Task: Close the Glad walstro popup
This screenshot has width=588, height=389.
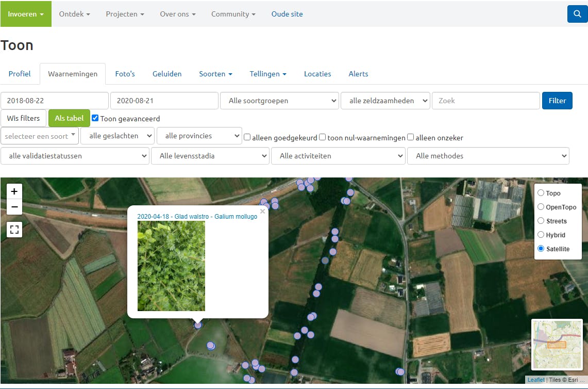Action: point(262,212)
